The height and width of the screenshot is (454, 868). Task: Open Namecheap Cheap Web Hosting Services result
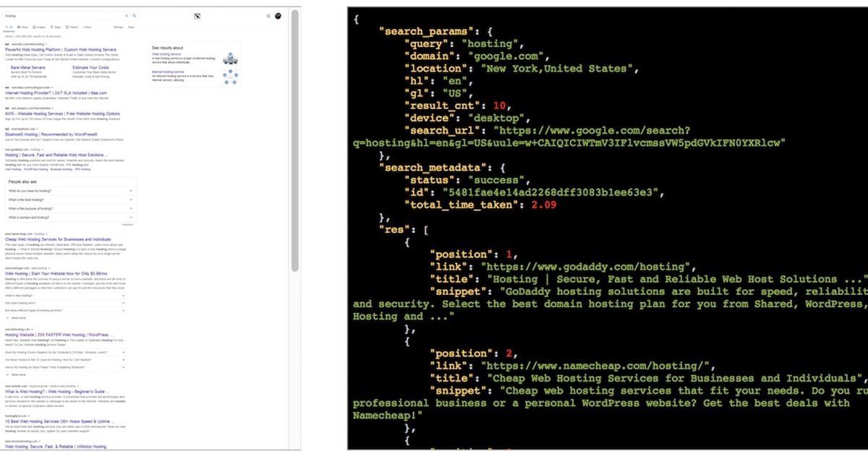(x=58, y=239)
